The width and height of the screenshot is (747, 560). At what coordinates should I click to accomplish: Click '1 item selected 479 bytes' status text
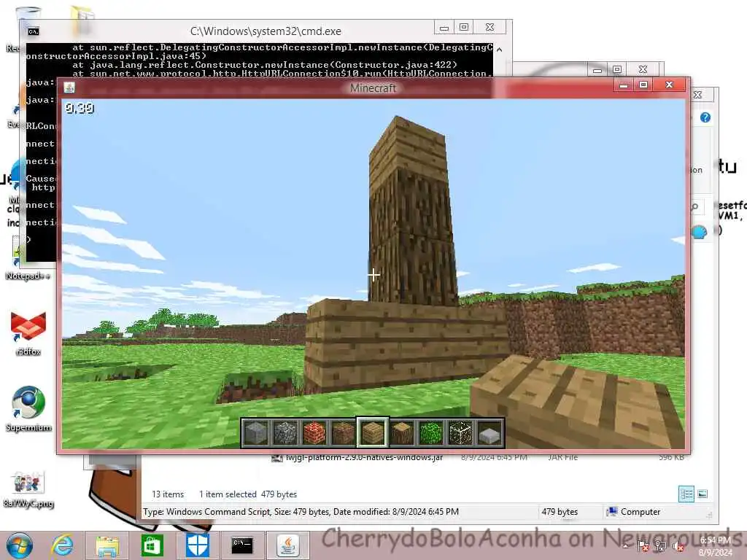tap(248, 494)
